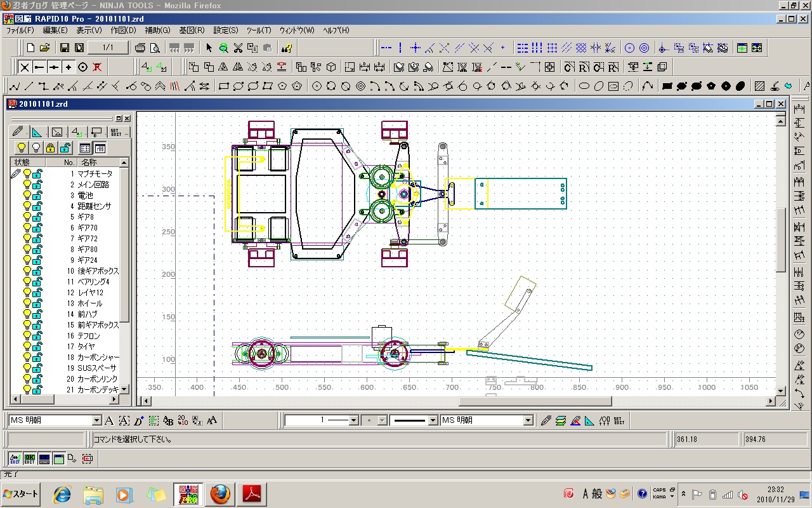Screen dimensions: 812x508
Task: Open the help question-mark tool
Action: 287,48
